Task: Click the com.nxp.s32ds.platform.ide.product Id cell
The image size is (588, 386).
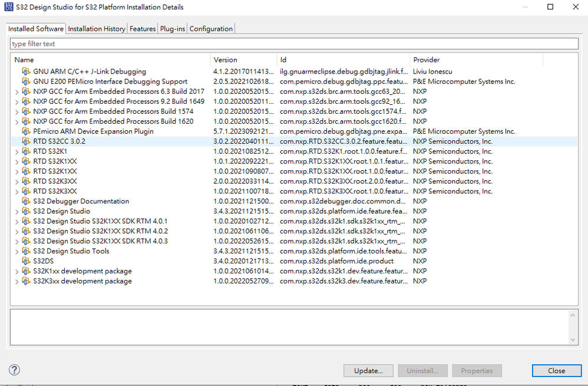Action: coord(337,261)
